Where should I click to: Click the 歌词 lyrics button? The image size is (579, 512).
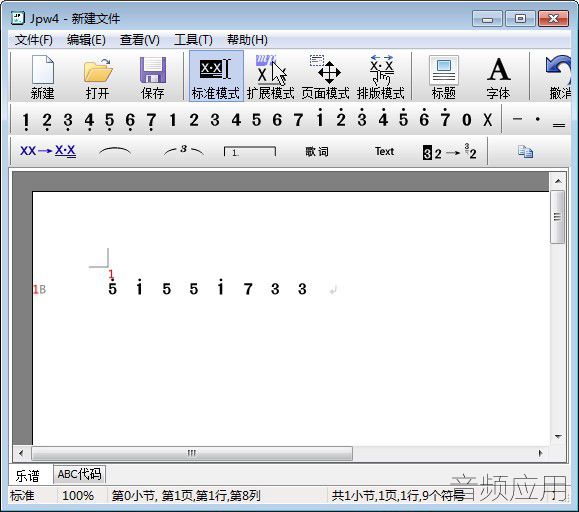click(x=317, y=151)
